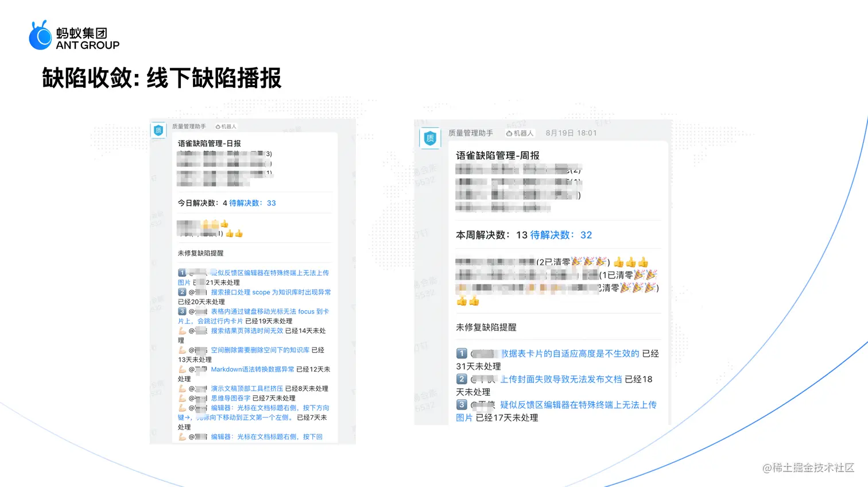Open 上传封面失败导致无法发布文档 link in 周报

(561, 379)
